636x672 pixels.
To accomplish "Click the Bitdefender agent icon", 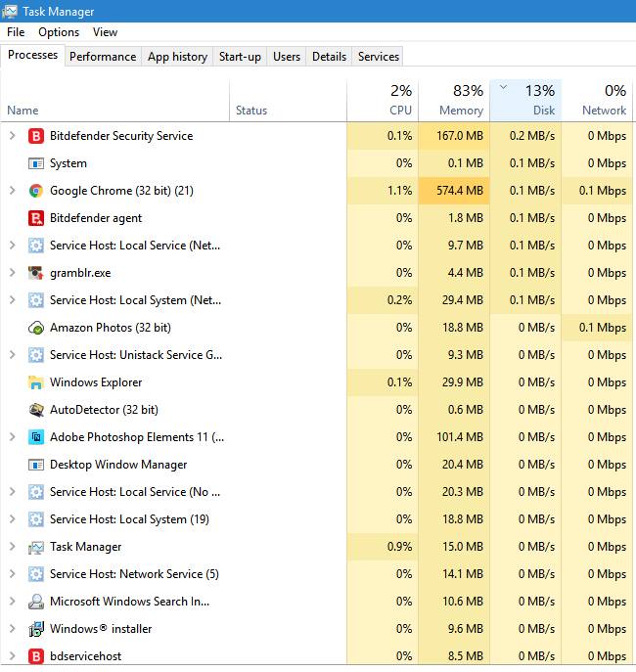I will pos(36,218).
